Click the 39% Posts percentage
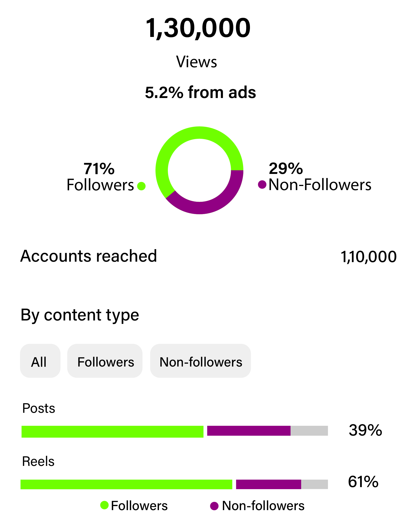 [365, 430]
